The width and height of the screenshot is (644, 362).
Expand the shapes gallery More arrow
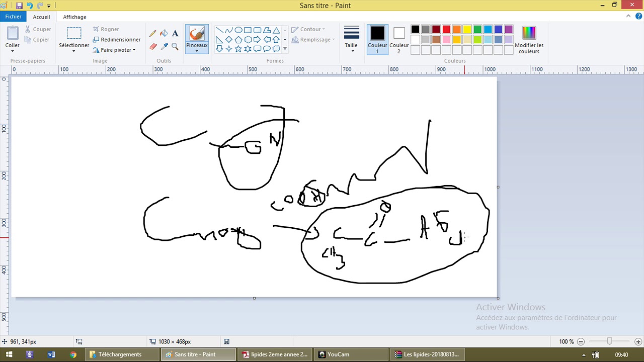(285, 49)
